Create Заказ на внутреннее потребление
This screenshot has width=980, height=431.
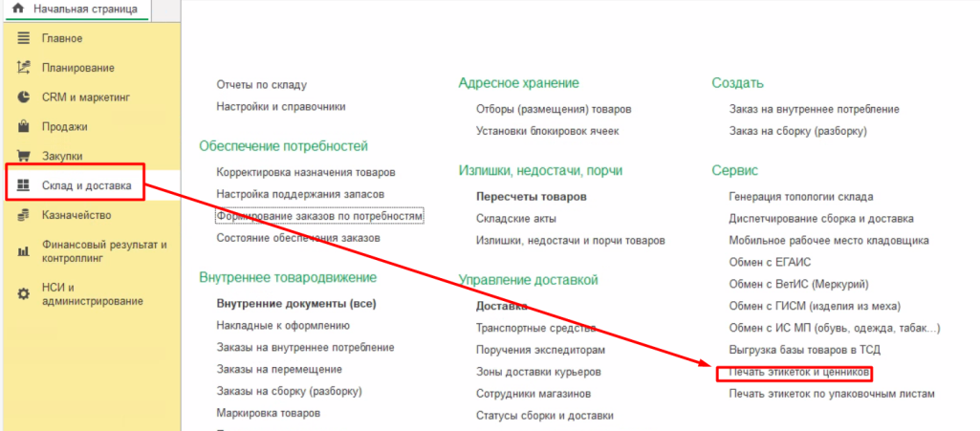pos(815,109)
